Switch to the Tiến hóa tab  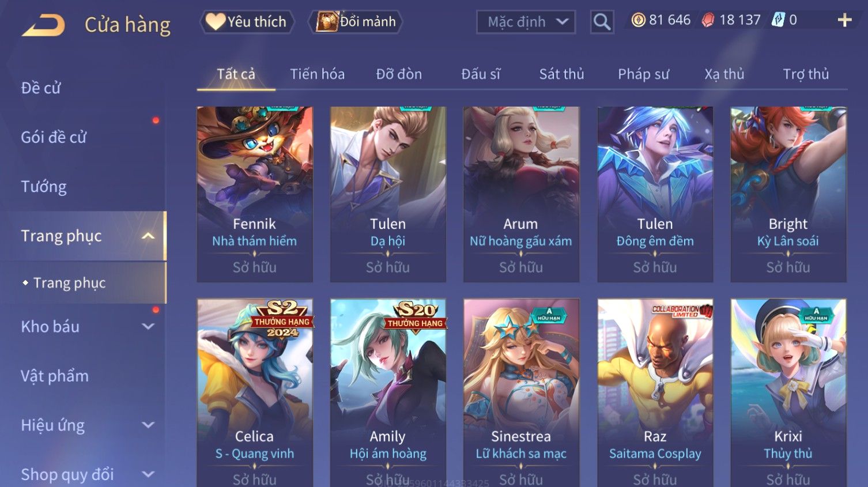(x=317, y=74)
